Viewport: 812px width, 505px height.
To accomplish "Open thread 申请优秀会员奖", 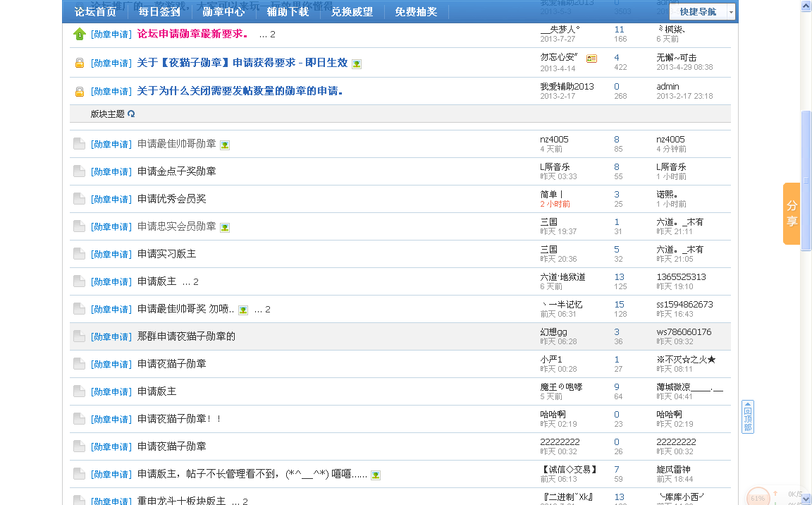I will [171, 198].
